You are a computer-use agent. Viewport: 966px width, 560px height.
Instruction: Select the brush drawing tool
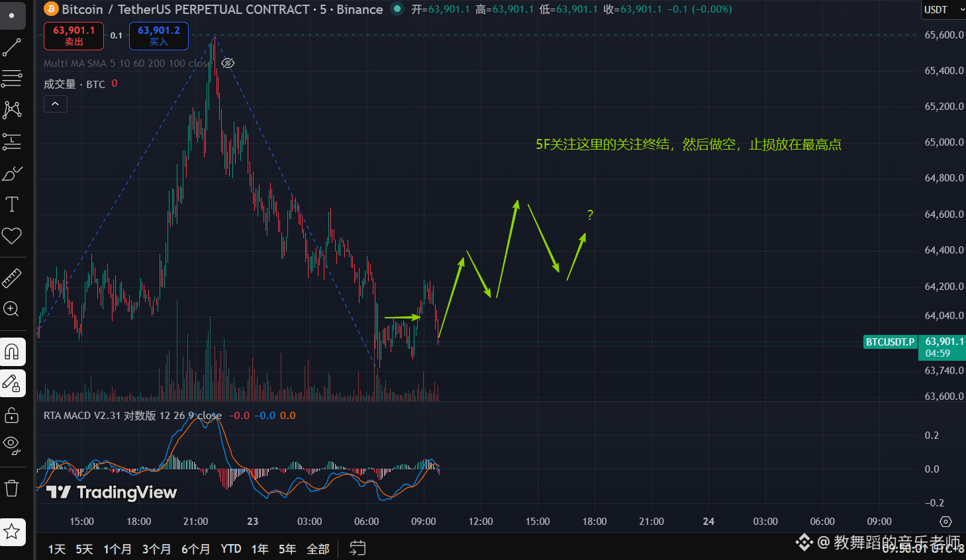pos(12,173)
